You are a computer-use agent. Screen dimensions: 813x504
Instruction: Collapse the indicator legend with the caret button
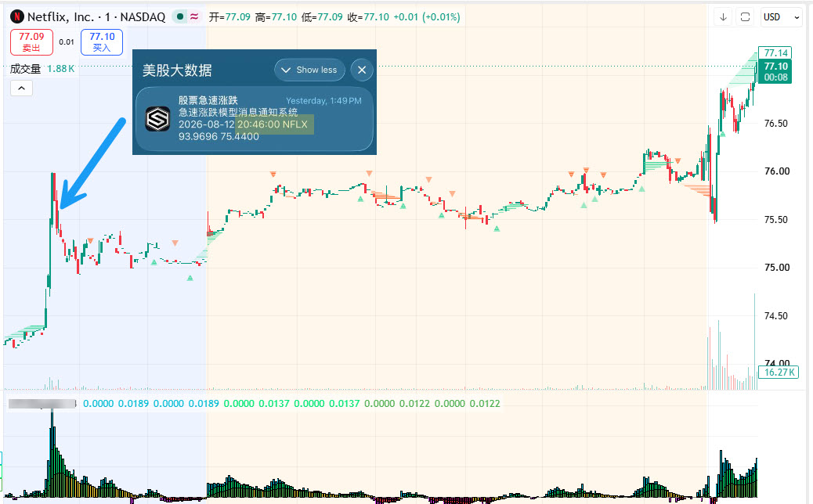(21, 88)
